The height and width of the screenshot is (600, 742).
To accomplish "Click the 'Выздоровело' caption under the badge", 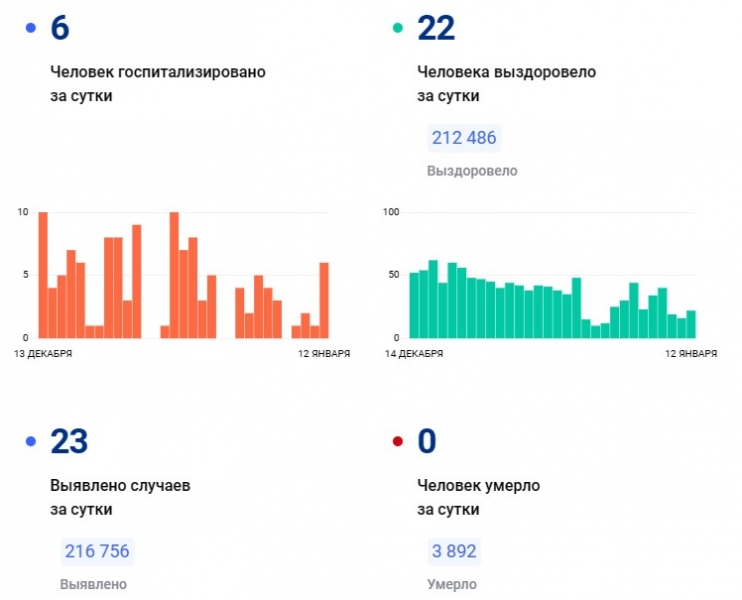I will pyautogui.click(x=472, y=171).
